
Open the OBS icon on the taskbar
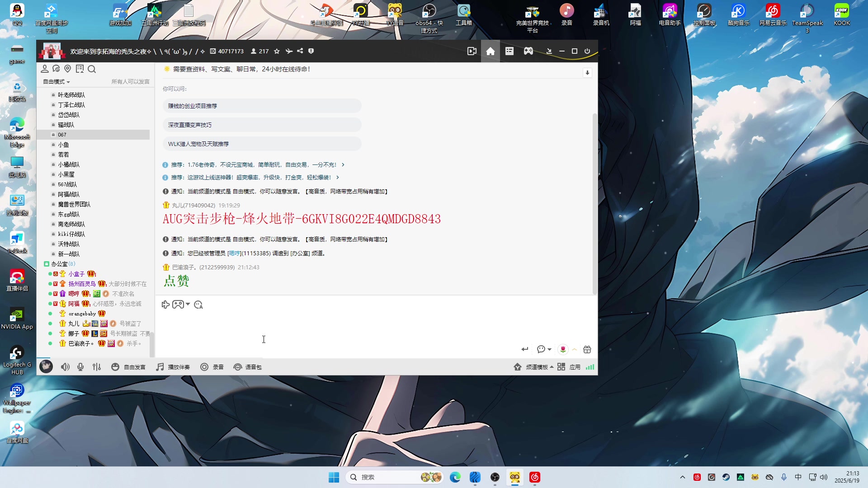point(495,477)
